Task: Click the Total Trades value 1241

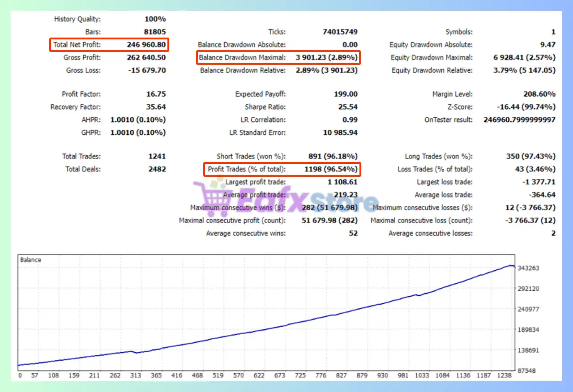Action: point(157,157)
